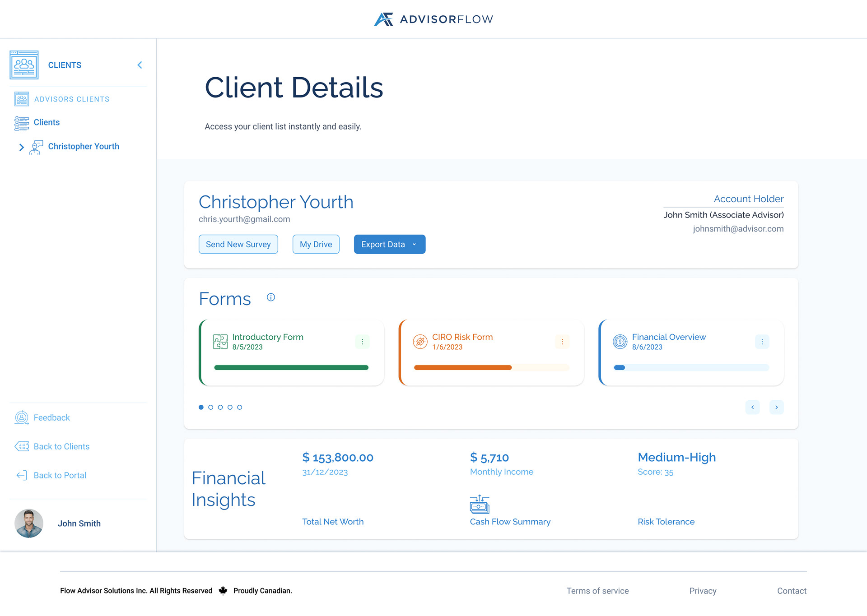Click the Send New Survey button

(238, 244)
